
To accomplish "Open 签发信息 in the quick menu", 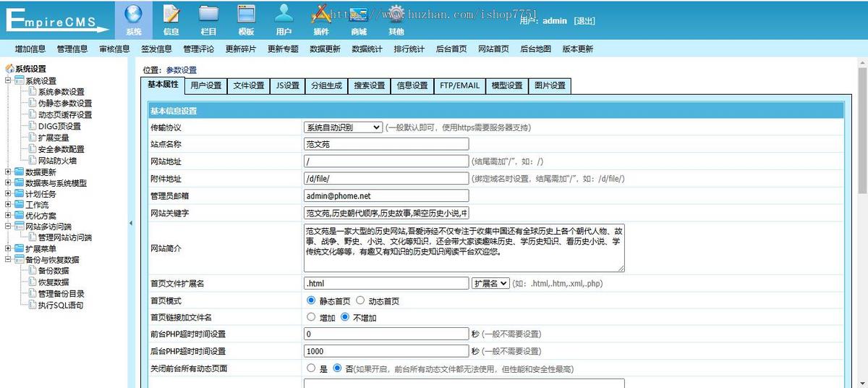I will [156, 49].
